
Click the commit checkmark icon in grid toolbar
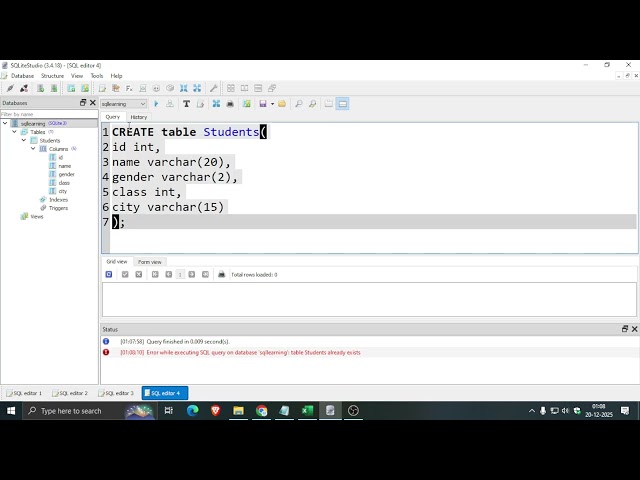[125, 274]
